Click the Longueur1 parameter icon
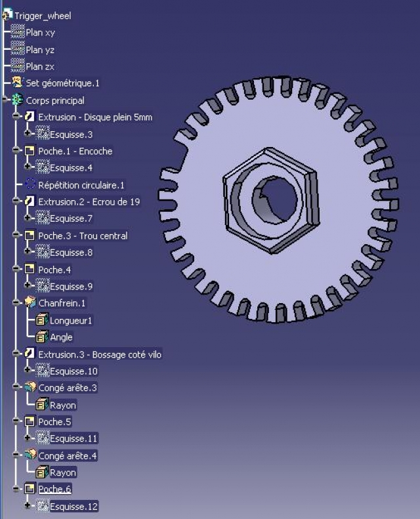The image size is (420, 519). coord(42,320)
